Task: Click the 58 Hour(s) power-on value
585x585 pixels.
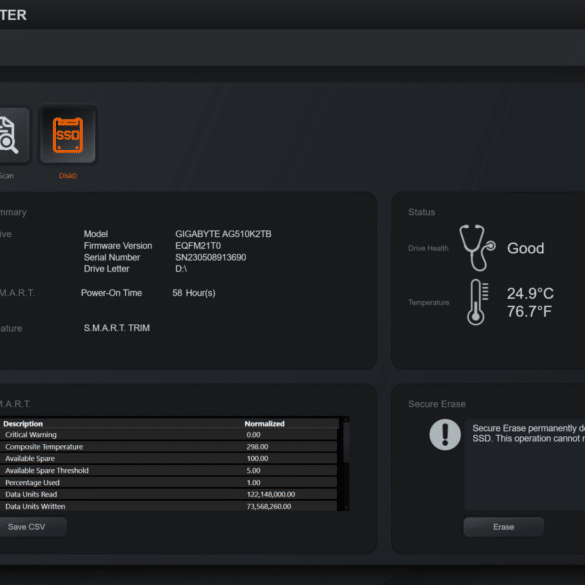Action: point(194,293)
